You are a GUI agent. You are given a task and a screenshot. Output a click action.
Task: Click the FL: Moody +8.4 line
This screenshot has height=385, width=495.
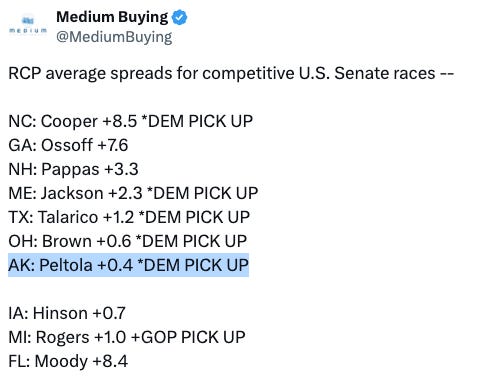click(x=68, y=361)
